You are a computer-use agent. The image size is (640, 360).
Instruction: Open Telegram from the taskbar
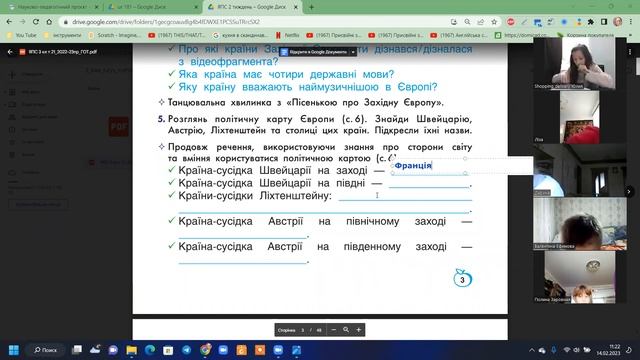(x=187, y=350)
